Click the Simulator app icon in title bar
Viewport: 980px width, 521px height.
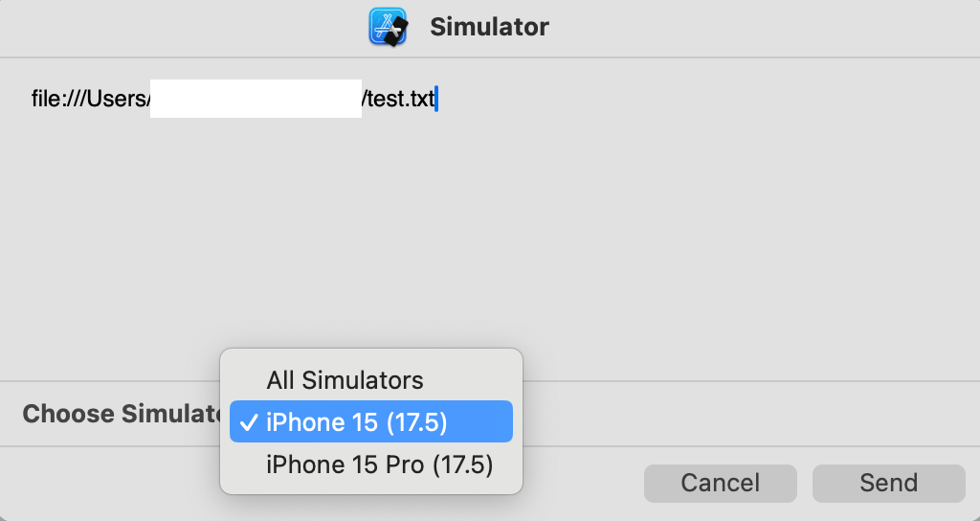click(x=389, y=27)
